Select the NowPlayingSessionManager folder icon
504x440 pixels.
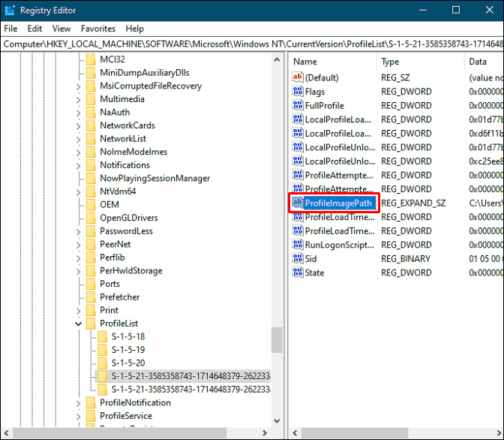91,178
